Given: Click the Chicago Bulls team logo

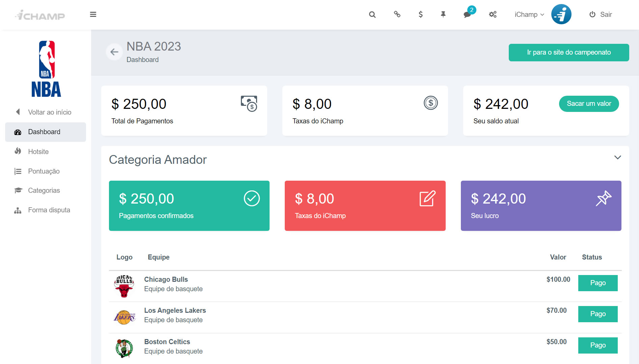Looking at the screenshot, I should [124, 286].
